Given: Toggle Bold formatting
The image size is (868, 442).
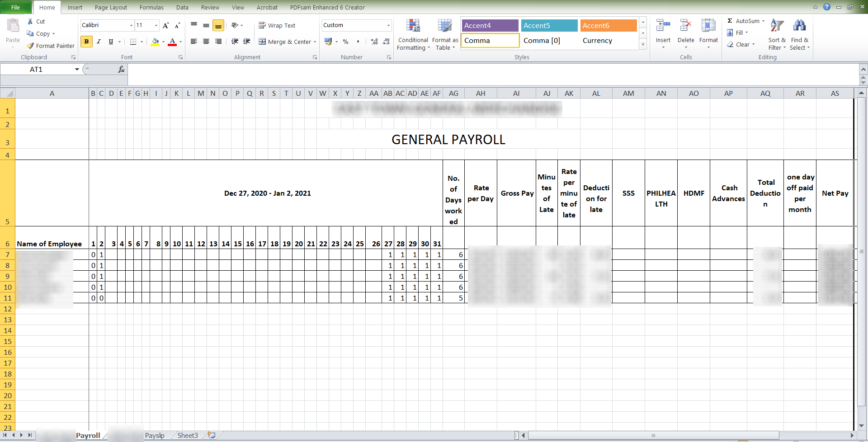Looking at the screenshot, I should (86, 42).
